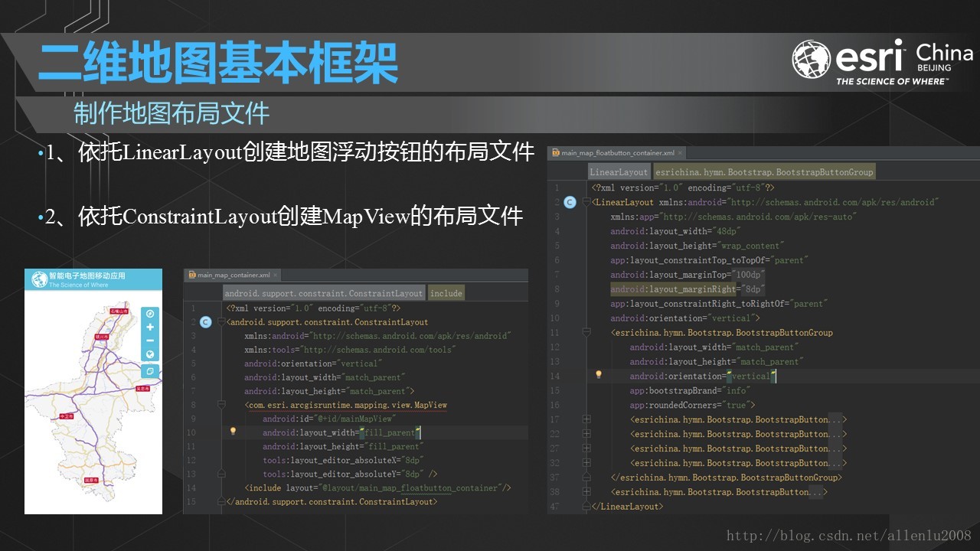Click class gutter icon in main_map_container.xml
The image size is (980, 551).
(x=205, y=322)
